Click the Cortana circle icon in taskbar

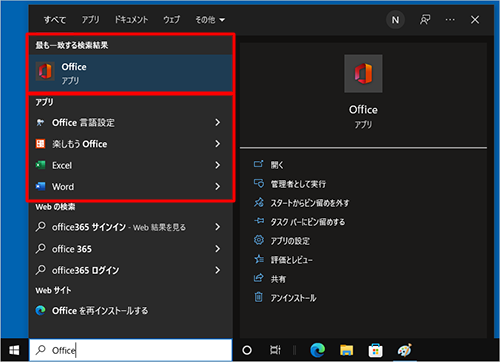tap(247, 350)
